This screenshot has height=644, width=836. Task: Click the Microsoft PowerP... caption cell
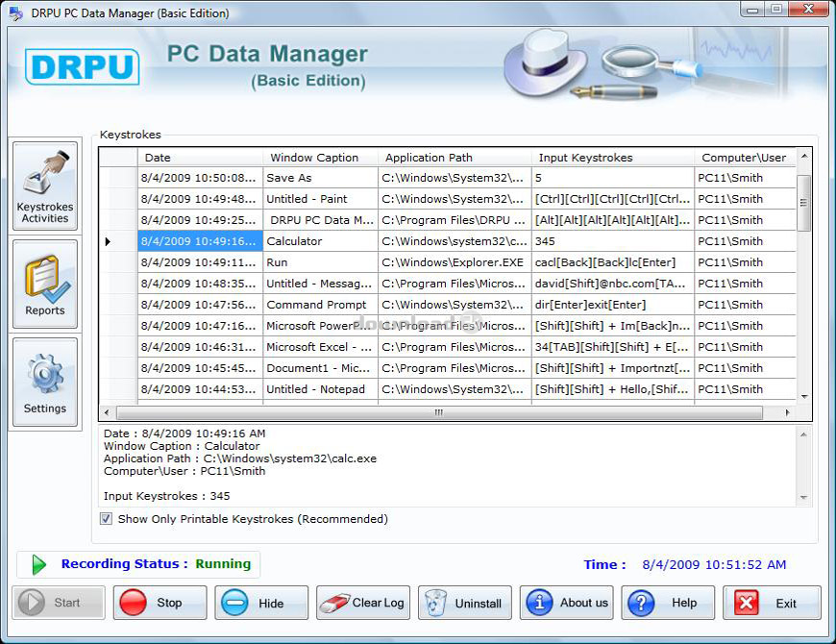click(320, 326)
